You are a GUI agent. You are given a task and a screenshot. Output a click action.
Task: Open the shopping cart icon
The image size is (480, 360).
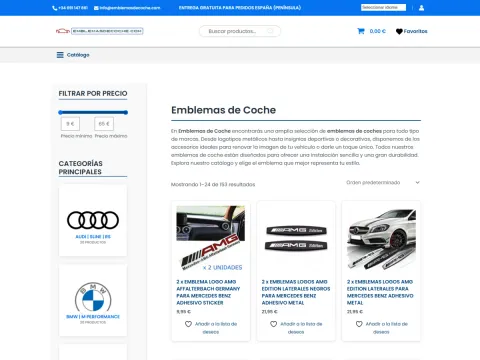point(361,31)
